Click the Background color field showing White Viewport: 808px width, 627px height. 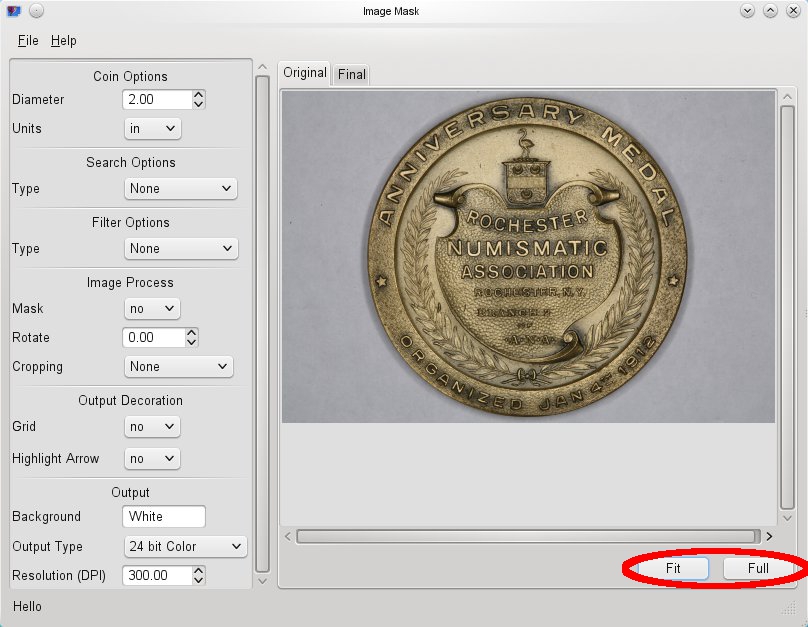(164, 517)
